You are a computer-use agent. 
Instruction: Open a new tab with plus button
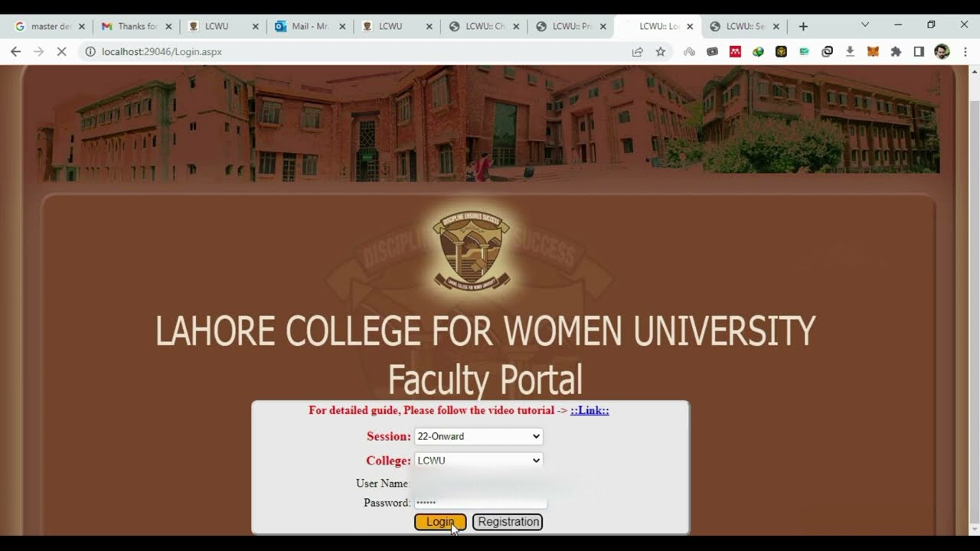coord(802,26)
